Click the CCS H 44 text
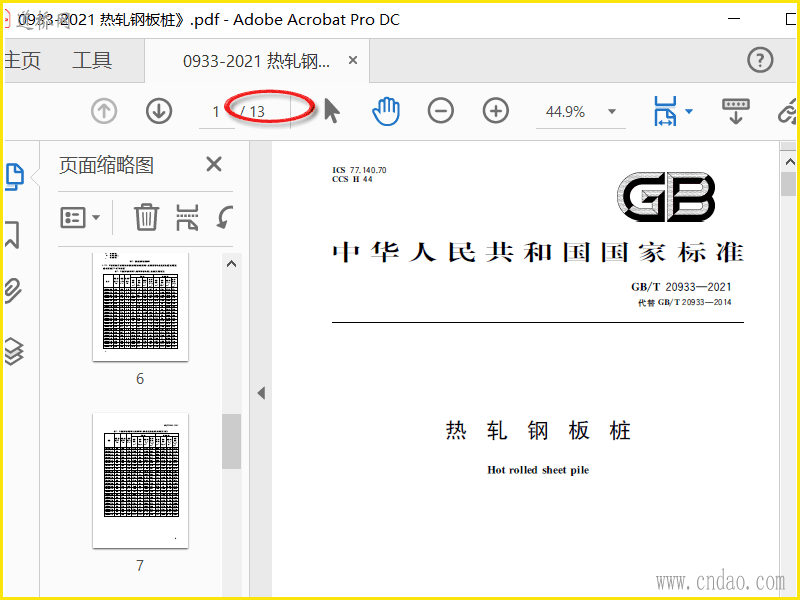800x600 pixels. (x=353, y=179)
